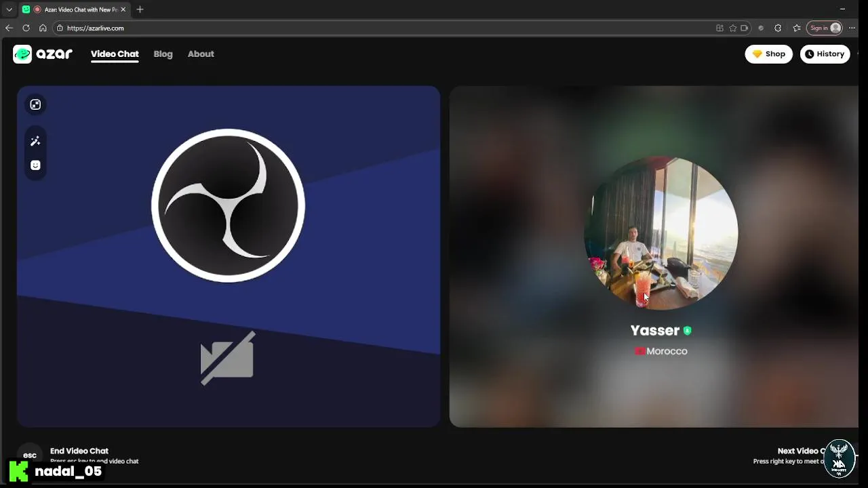Viewport: 868px width, 488px height.
Task: Open the About page
Action: (201, 54)
